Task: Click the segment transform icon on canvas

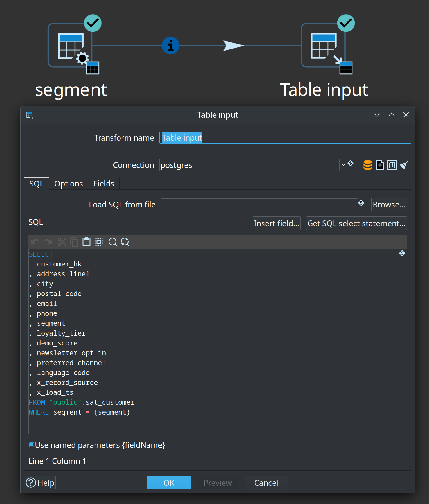Action: pos(70,45)
